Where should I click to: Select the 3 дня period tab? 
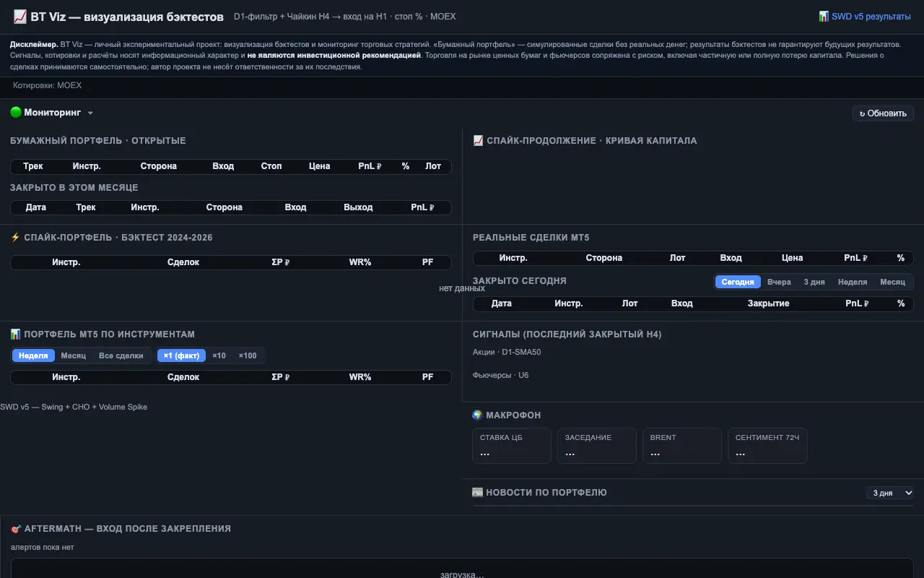(814, 282)
